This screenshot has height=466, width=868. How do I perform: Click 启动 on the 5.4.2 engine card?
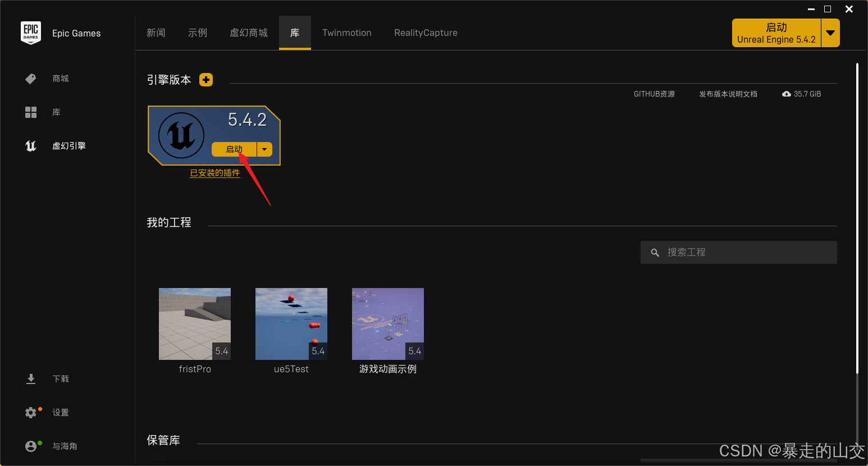pos(234,149)
